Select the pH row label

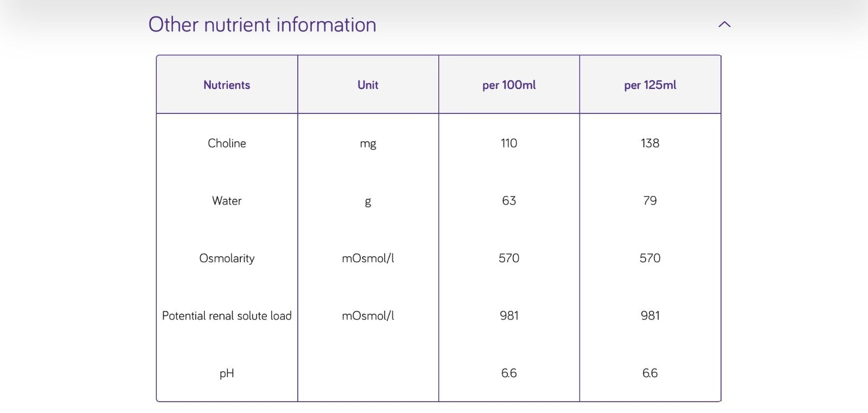click(227, 373)
